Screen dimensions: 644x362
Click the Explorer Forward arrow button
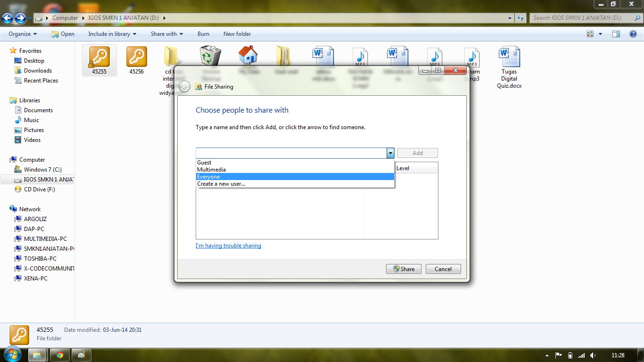coord(20,18)
